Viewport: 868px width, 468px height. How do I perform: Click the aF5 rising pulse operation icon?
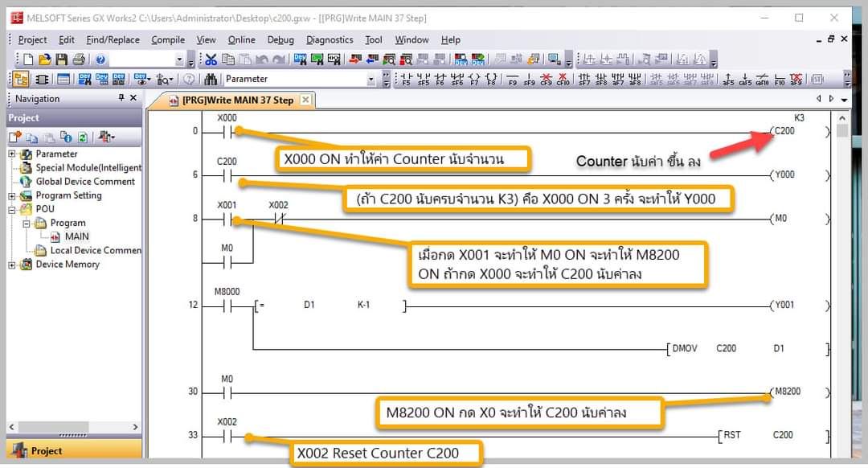tap(728, 79)
